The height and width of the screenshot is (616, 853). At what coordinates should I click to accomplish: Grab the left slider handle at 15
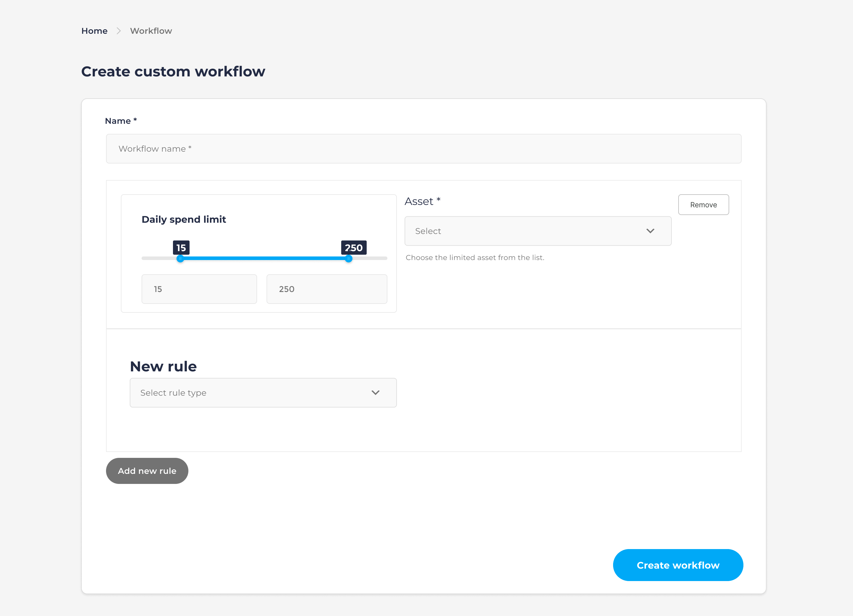click(x=181, y=258)
